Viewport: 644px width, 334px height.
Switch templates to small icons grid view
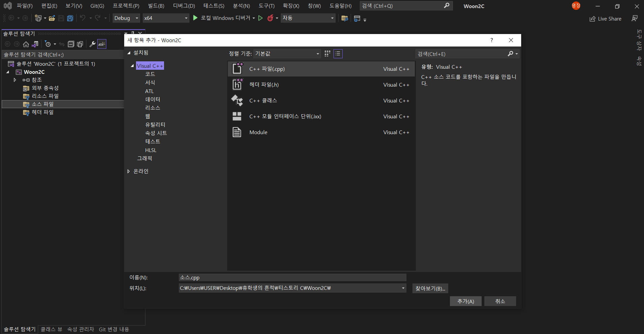327,54
